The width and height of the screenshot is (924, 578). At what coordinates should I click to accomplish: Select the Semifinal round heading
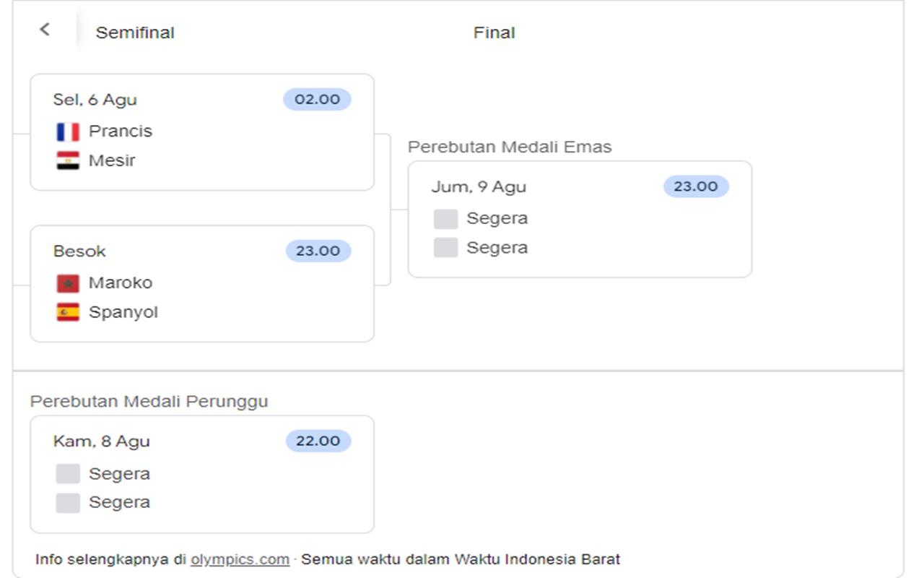point(135,33)
